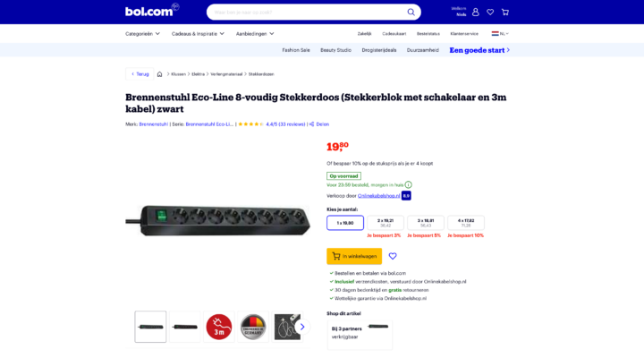This screenshot has height=358, width=644.
Task: Expand the Categorieën dropdown
Action: [142, 34]
